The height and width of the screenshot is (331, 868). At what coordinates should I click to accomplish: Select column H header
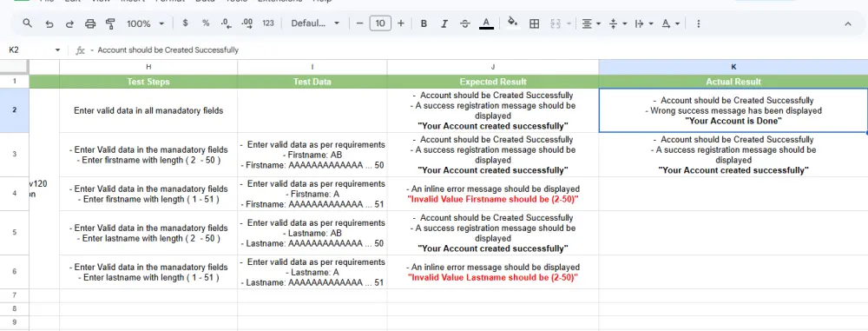click(x=148, y=67)
